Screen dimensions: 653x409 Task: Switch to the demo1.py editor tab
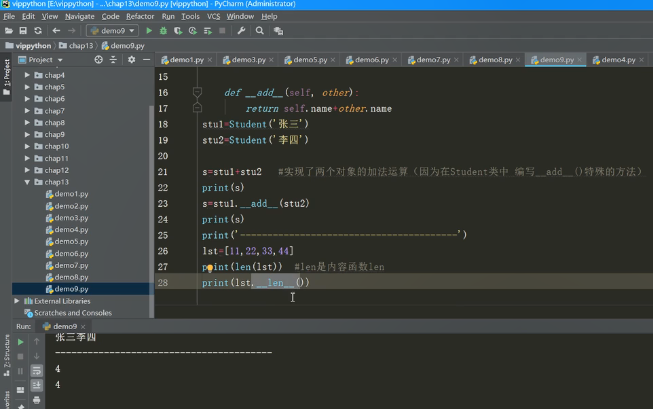point(187,60)
